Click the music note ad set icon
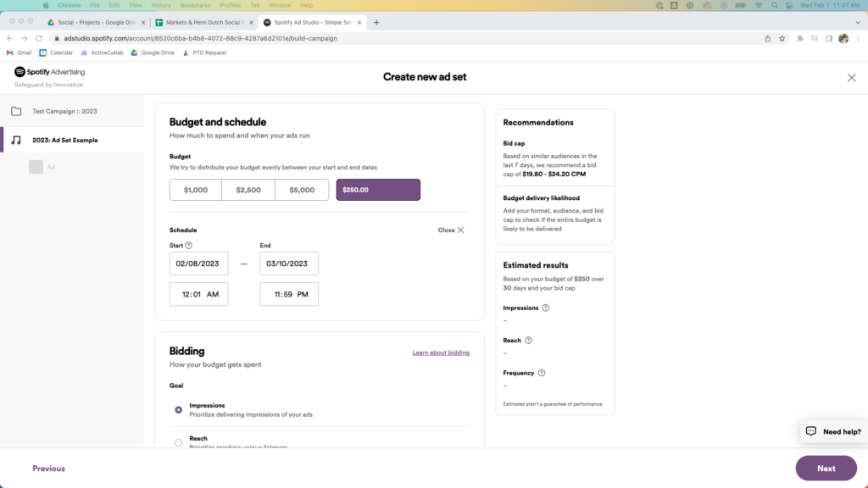The width and height of the screenshot is (868, 488). pos(16,140)
